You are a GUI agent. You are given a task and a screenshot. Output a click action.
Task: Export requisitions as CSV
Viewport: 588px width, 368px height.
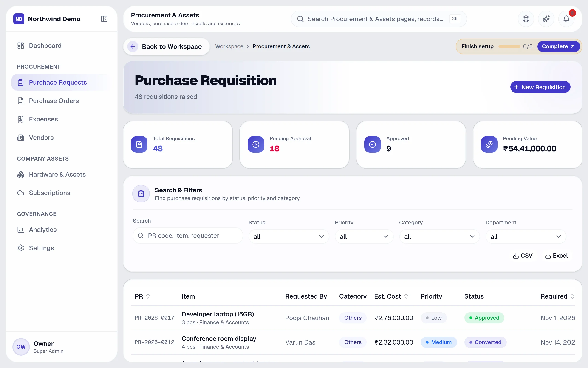pyautogui.click(x=523, y=256)
